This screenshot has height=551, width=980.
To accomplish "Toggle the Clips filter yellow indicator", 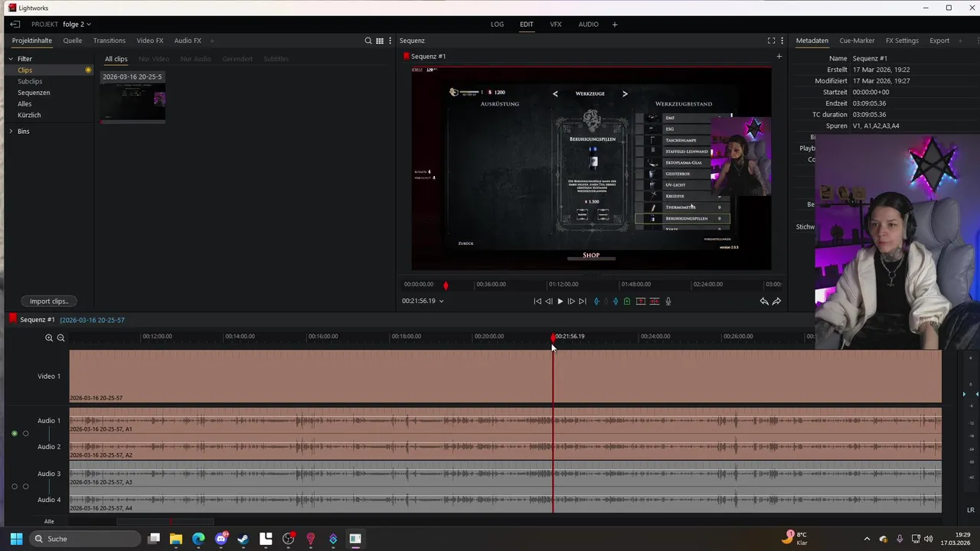I will click(88, 70).
